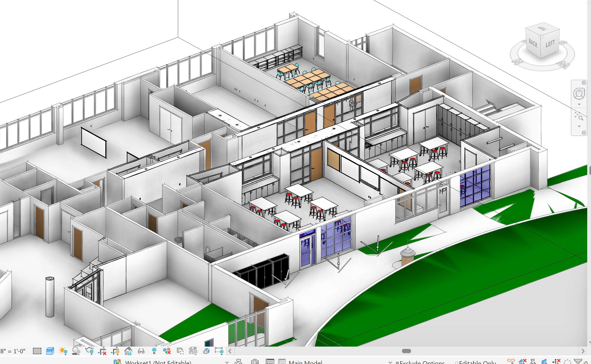Click the Zoom Region navigation tool

[579, 116]
